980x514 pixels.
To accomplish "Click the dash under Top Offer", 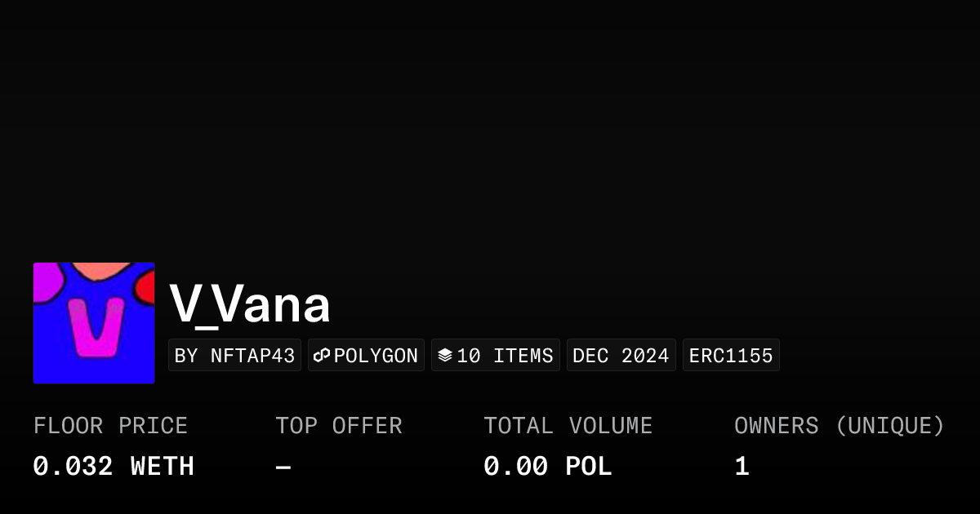I will click(283, 467).
